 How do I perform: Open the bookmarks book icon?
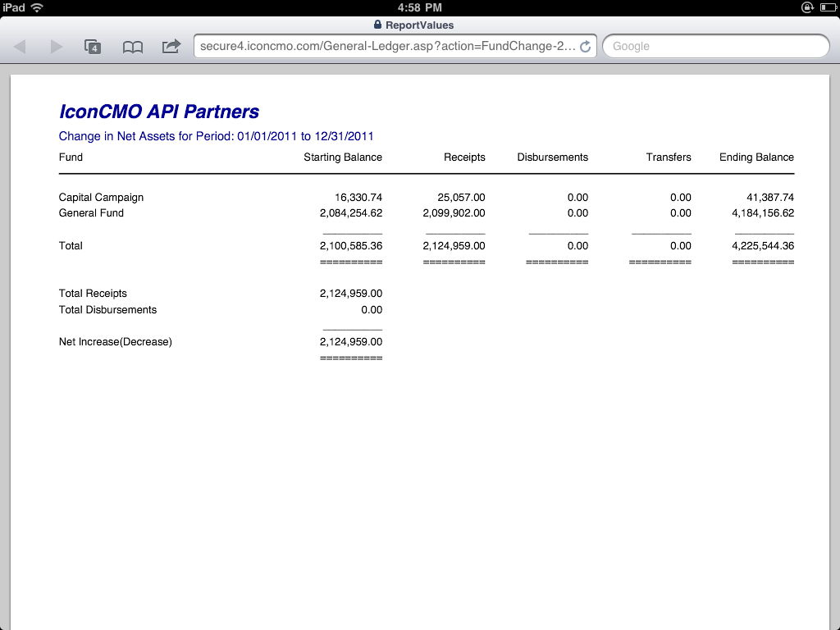132,47
